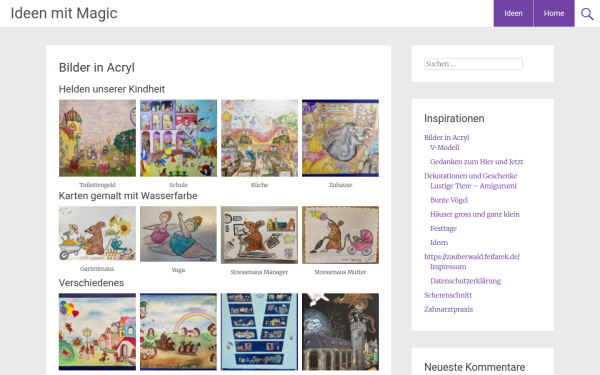Focus the Suchen search field
600x375 pixels.
tap(473, 64)
